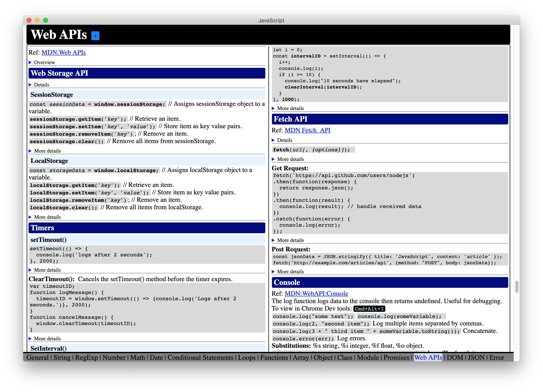
Task: Open the Class tab
Action: click(x=345, y=357)
